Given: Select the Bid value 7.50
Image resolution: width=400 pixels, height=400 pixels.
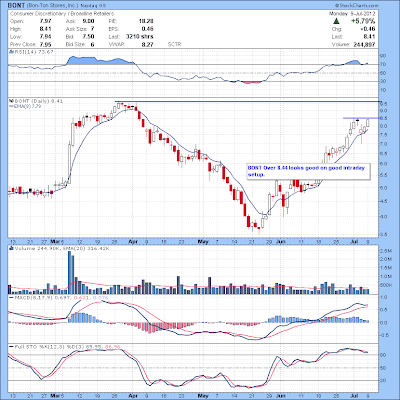Looking at the screenshot, I should pyautogui.click(x=88, y=37).
